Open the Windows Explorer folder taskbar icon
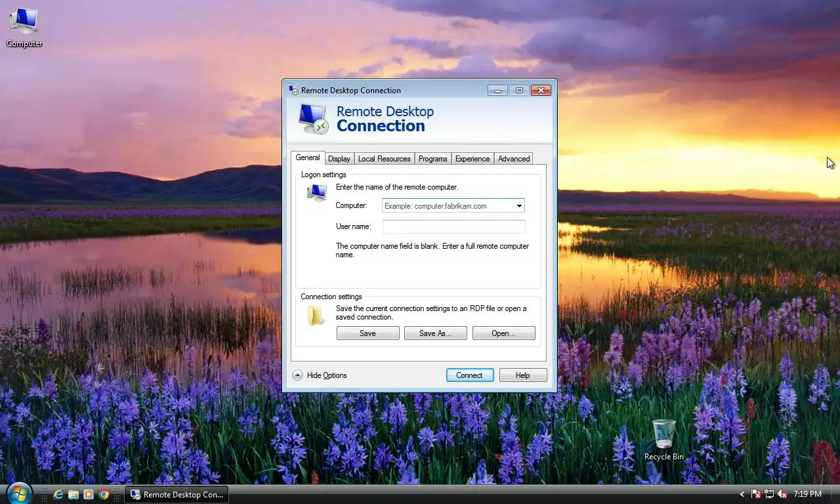The height and width of the screenshot is (504, 840). click(73, 494)
